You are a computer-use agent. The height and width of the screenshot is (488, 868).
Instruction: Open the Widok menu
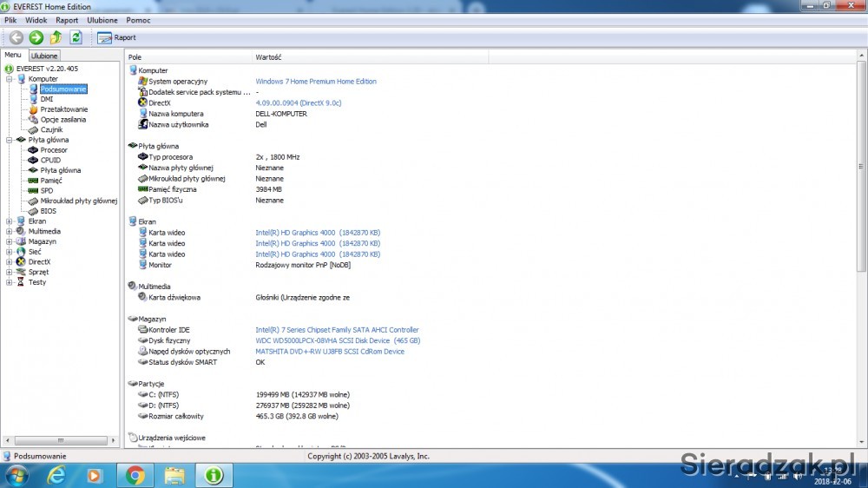[36, 20]
